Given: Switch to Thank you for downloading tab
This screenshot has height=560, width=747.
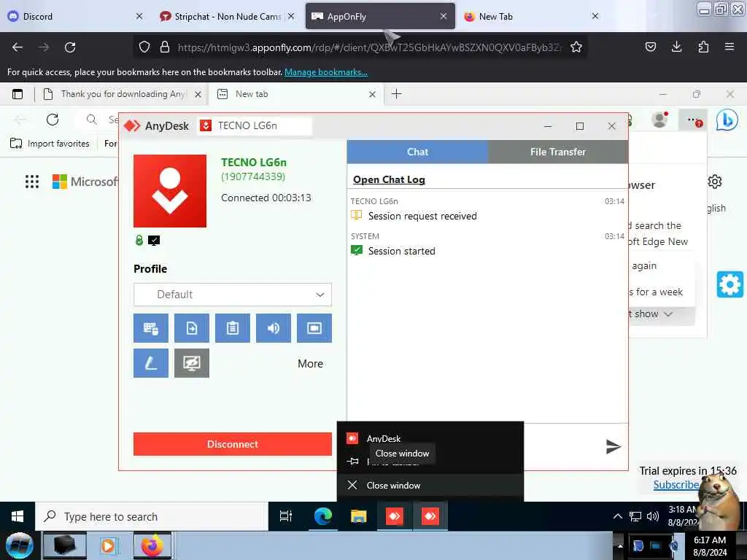Looking at the screenshot, I should pyautogui.click(x=122, y=94).
